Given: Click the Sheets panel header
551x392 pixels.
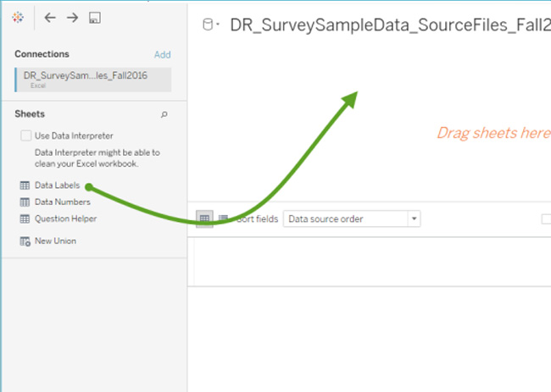Looking at the screenshot, I should click(30, 114).
